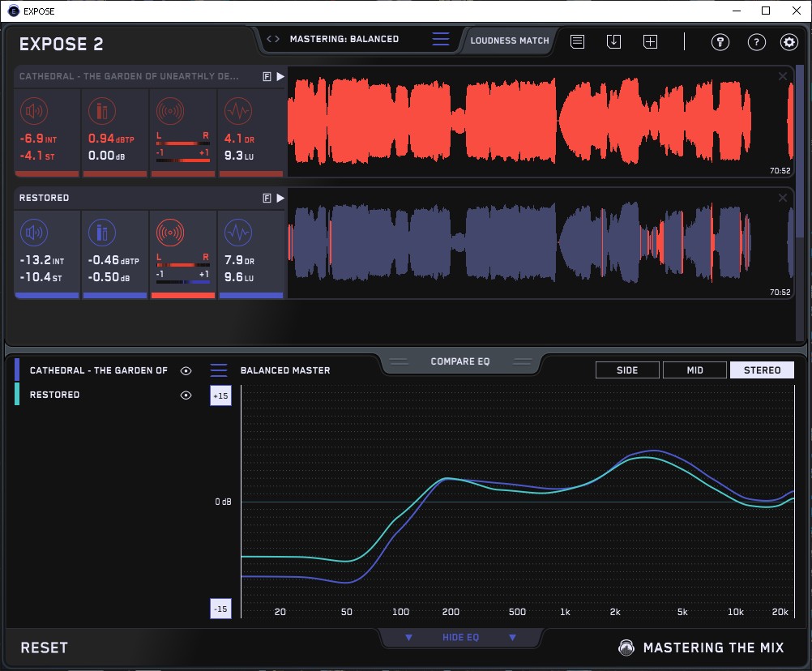Click the export download icon in toolbar
Screen dimensions: 812x671
click(x=613, y=41)
